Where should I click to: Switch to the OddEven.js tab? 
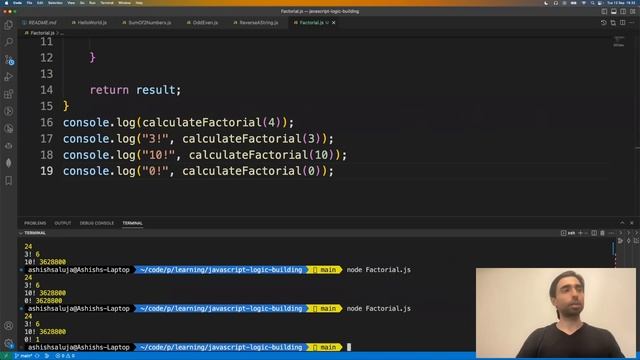click(x=202, y=22)
